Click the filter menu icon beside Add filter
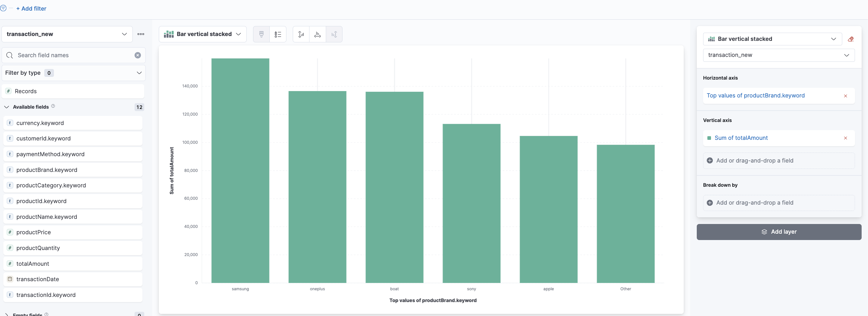The width and height of the screenshot is (868, 316). [3, 8]
